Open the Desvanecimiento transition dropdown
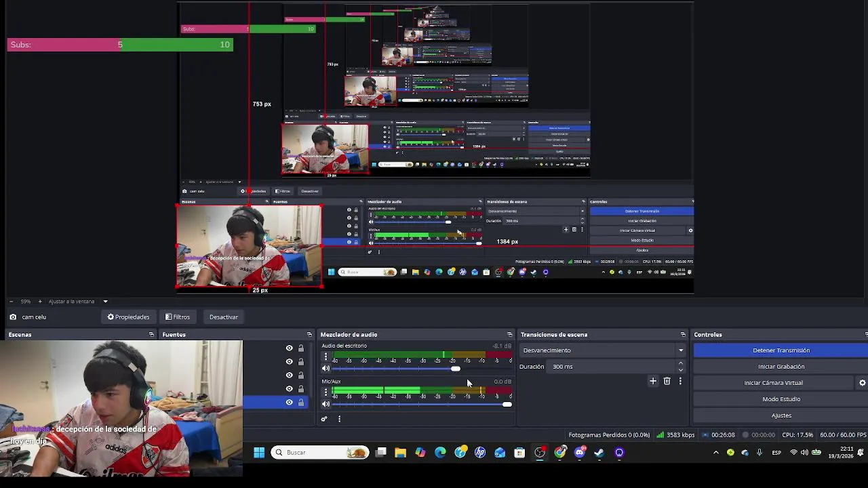Viewport: 868px width, 488px height. tap(602, 350)
